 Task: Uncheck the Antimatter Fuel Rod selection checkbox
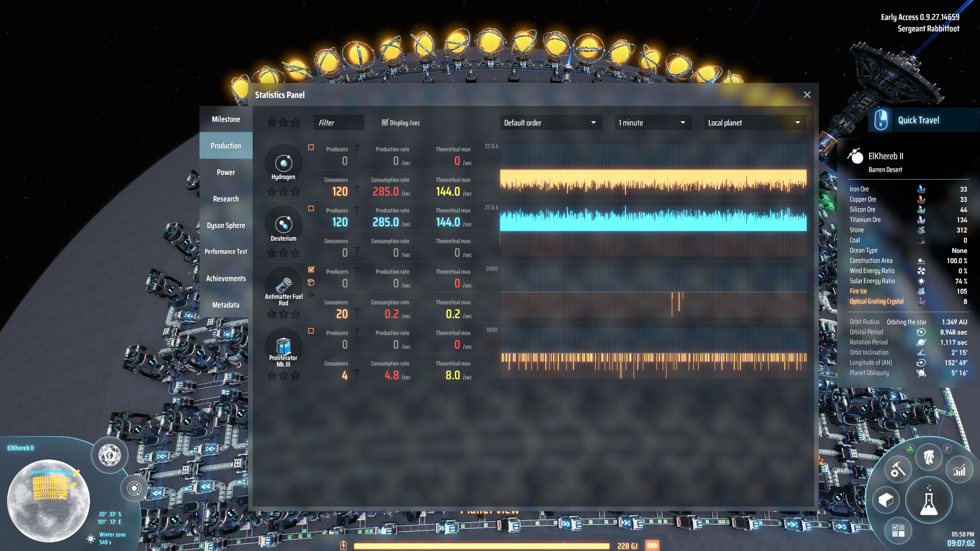tap(311, 269)
